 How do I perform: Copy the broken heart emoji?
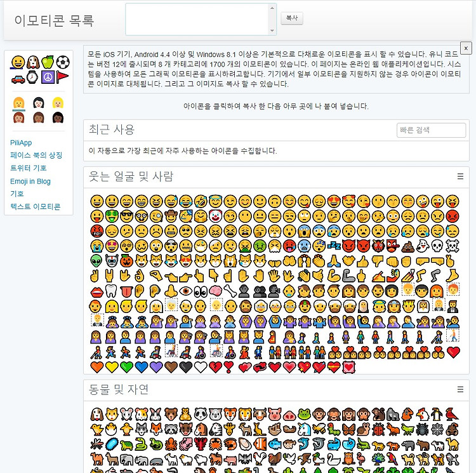click(216, 368)
